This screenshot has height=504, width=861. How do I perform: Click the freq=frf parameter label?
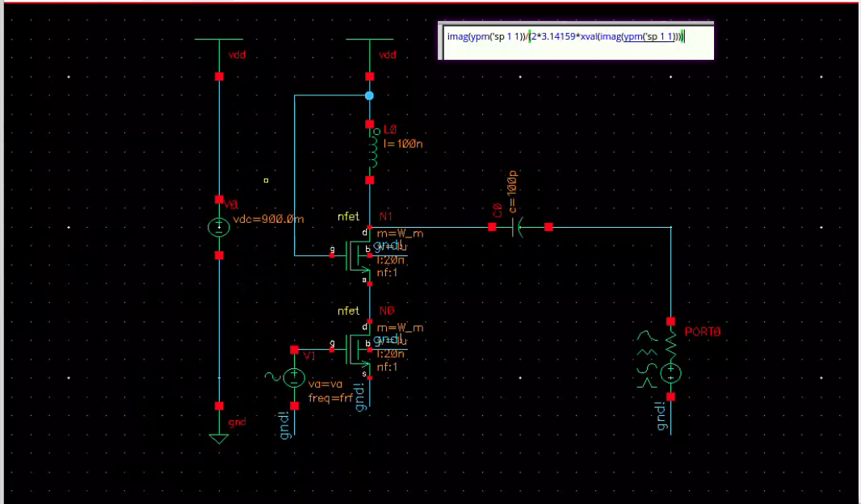[x=330, y=398]
